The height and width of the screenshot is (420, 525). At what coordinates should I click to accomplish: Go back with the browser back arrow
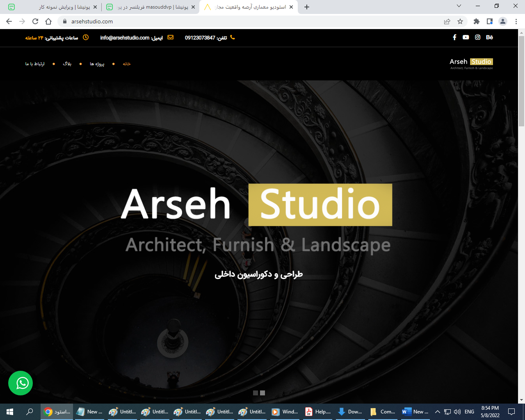tap(9, 21)
